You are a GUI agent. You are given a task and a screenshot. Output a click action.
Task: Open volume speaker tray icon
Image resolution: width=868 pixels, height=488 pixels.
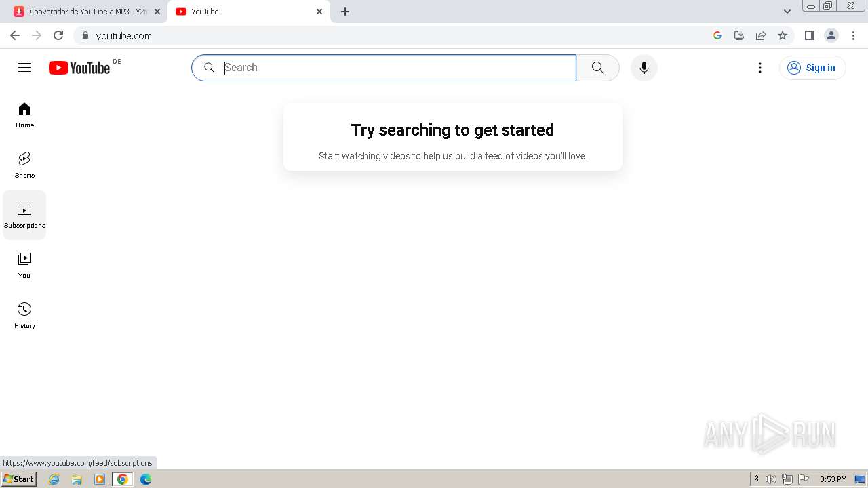pyautogui.click(x=771, y=479)
